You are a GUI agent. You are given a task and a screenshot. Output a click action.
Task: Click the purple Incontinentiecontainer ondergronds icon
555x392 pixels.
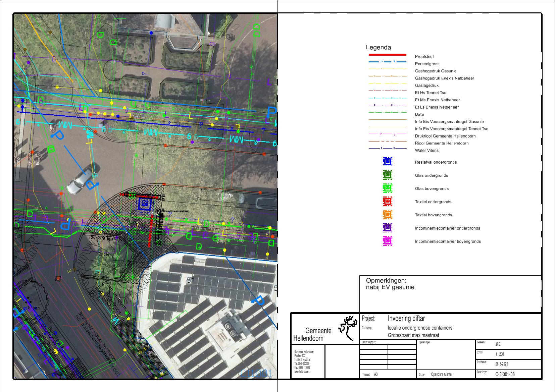coord(387,228)
